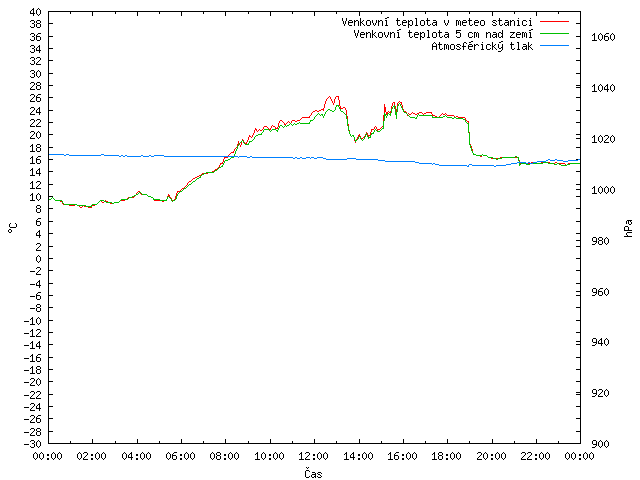Click x-axis tick label '04:00'
This screenshot has height=480, width=640.
pyautogui.click(x=136, y=456)
